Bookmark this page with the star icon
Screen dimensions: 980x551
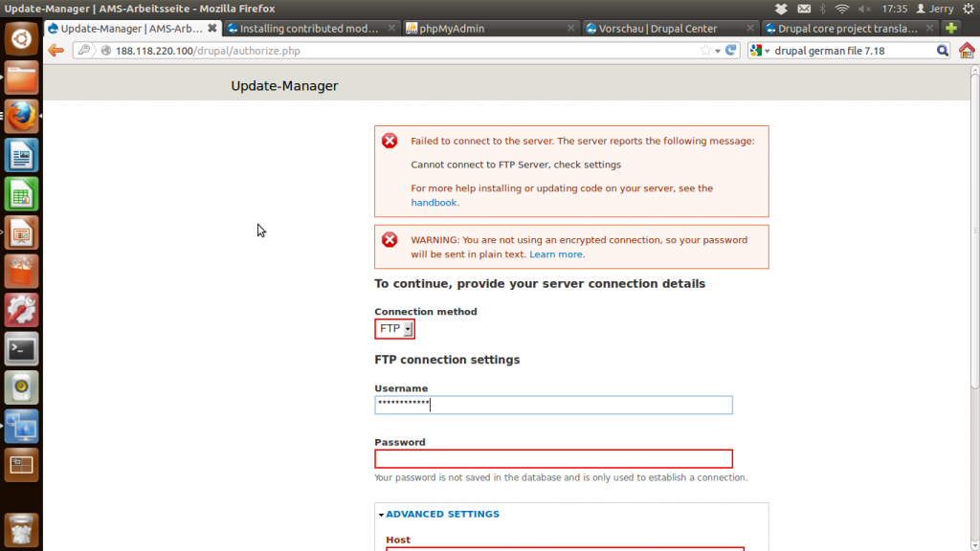coord(705,50)
